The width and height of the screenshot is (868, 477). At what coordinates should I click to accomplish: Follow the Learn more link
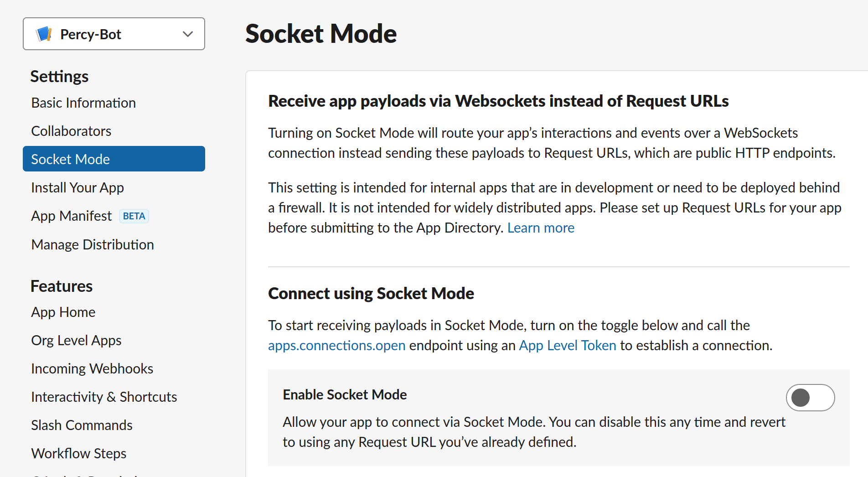[541, 228]
